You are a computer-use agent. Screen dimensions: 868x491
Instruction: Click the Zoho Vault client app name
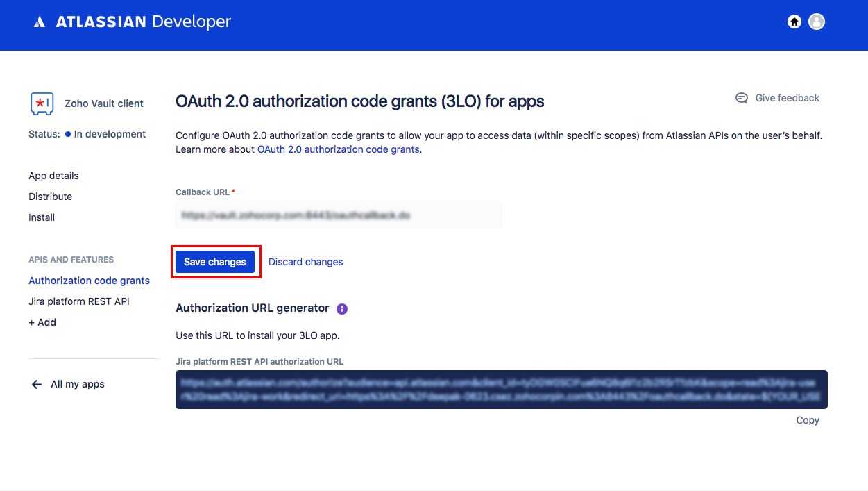tap(104, 103)
